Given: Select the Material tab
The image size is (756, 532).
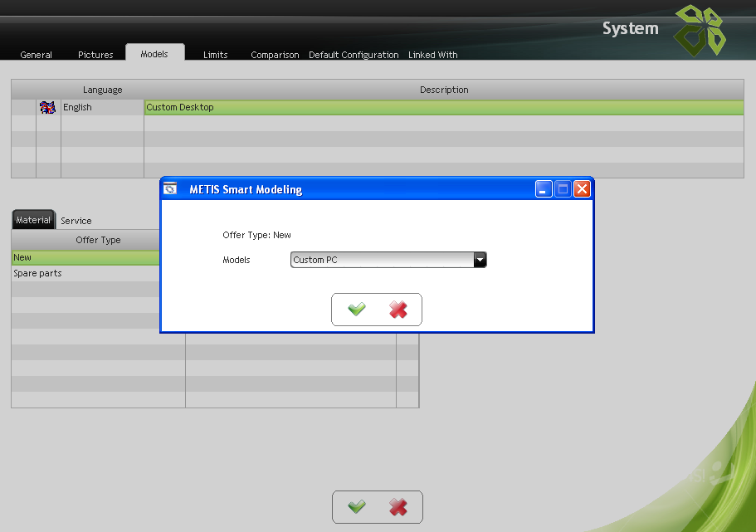Looking at the screenshot, I should pyautogui.click(x=33, y=220).
